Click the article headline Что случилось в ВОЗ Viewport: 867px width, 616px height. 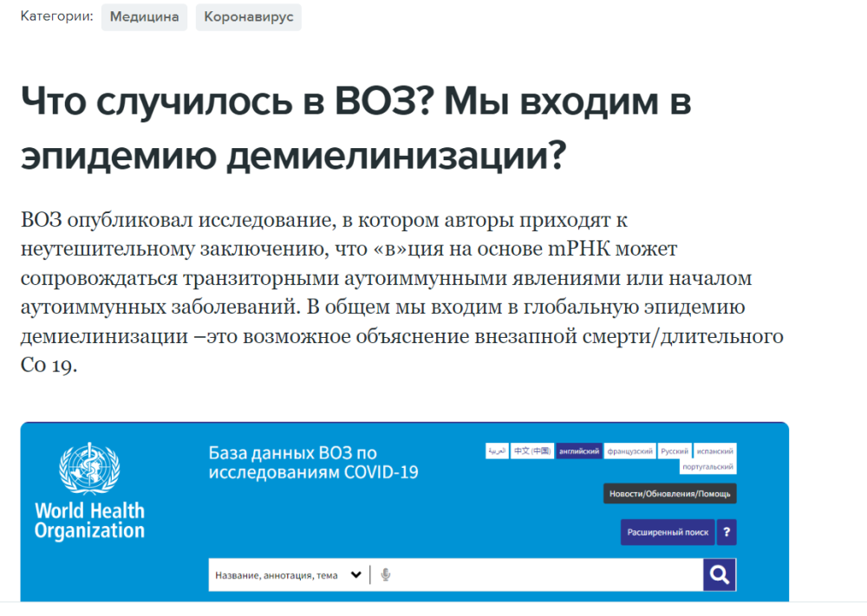356,128
